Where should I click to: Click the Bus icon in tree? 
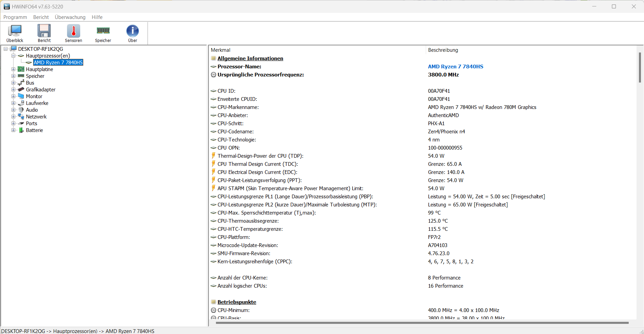pyautogui.click(x=21, y=83)
